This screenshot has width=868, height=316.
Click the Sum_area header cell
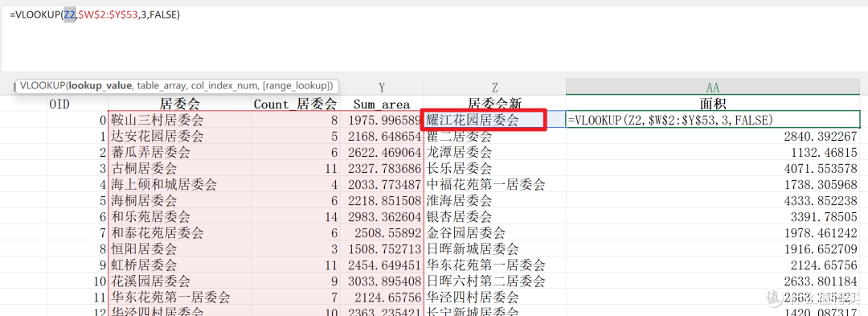coord(382,104)
